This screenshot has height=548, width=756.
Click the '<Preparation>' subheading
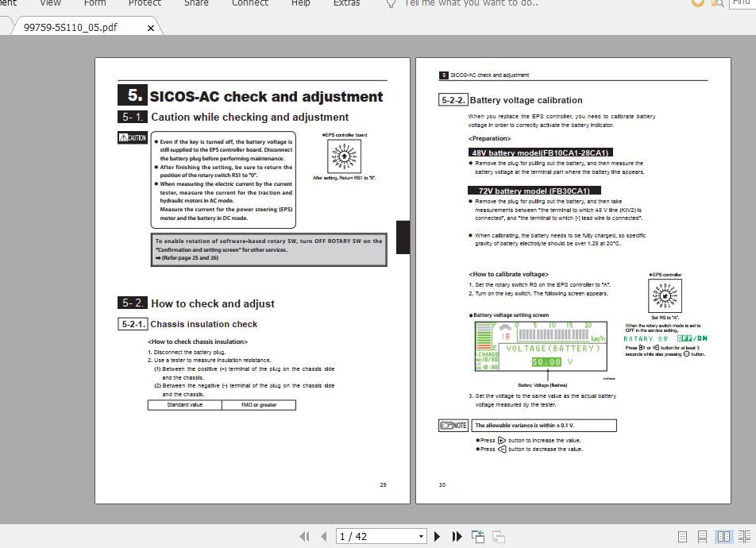click(x=489, y=138)
